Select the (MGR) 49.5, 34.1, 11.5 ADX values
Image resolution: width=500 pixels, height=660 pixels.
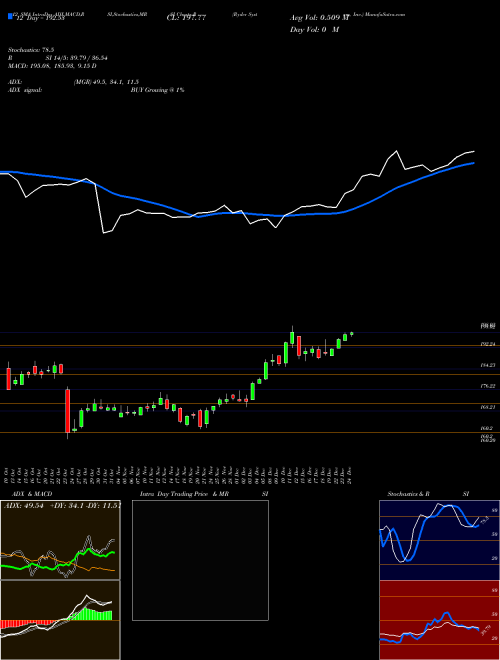click(106, 82)
